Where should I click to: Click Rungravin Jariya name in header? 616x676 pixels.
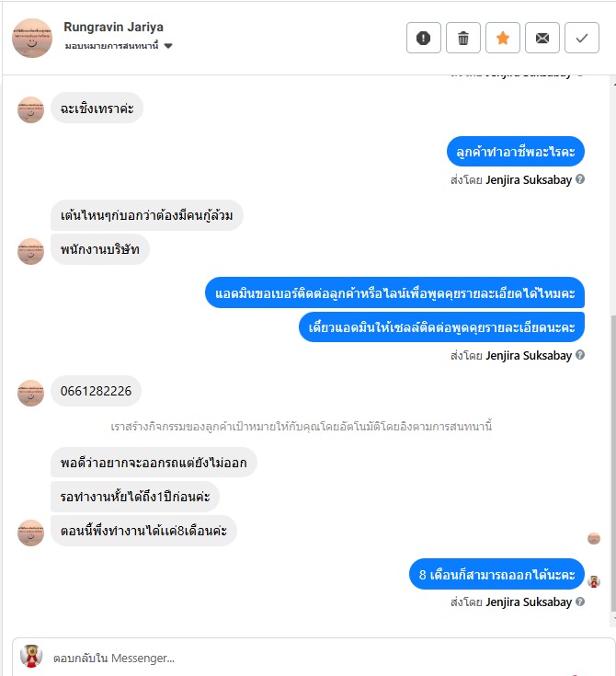point(113,27)
